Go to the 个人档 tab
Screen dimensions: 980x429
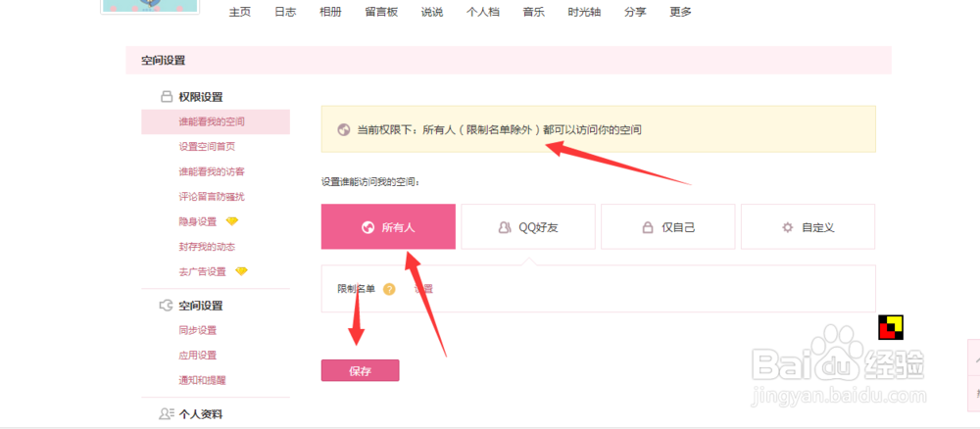[x=482, y=12]
